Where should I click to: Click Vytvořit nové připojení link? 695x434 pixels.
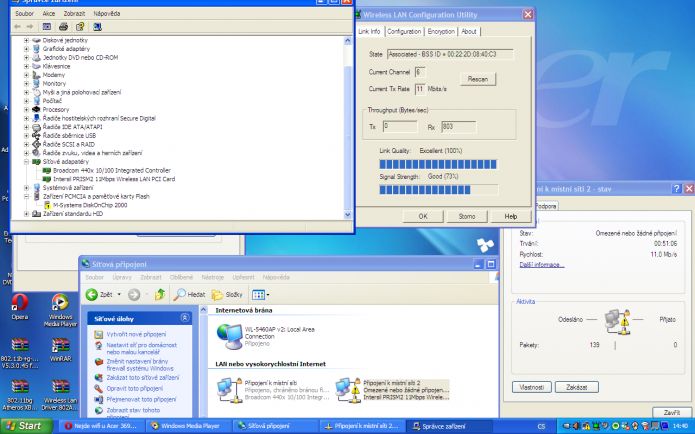click(x=136, y=334)
